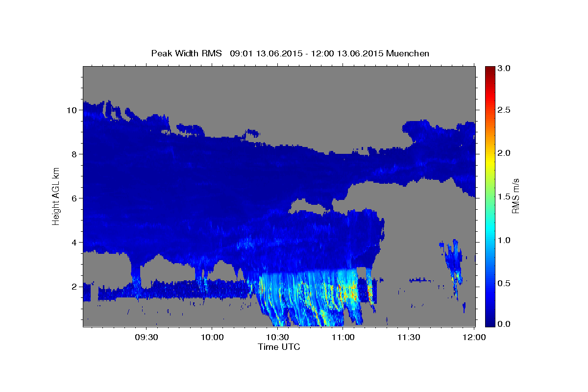
Task: Click the 11:00 time tick label
Action: click(343, 338)
